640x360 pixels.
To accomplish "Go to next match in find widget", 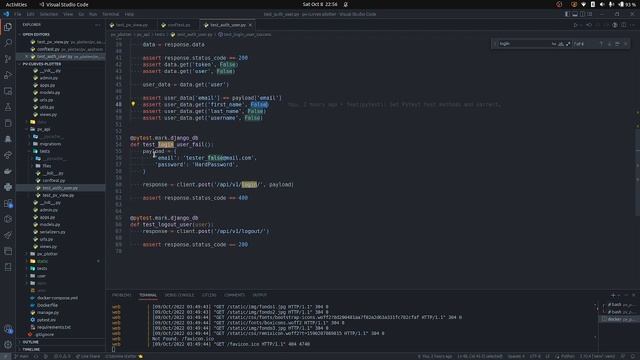I will (609, 44).
